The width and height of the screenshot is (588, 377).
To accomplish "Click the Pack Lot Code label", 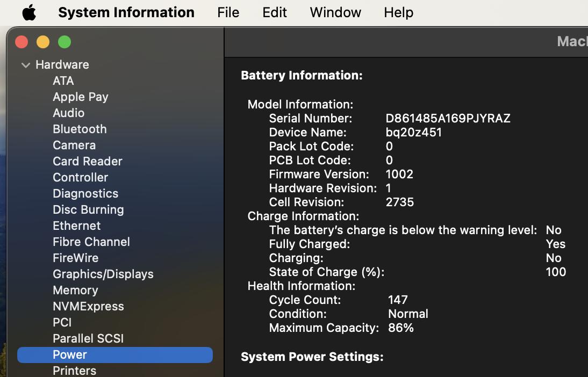I will [x=311, y=146].
